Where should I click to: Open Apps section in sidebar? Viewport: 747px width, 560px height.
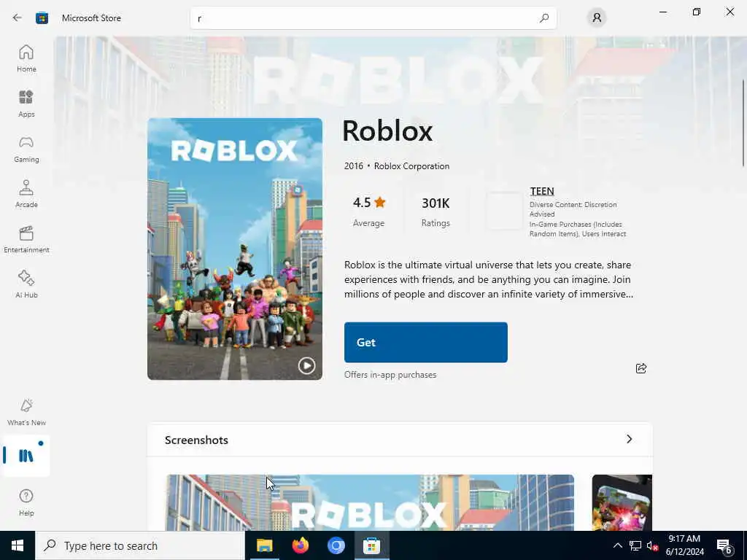26,104
